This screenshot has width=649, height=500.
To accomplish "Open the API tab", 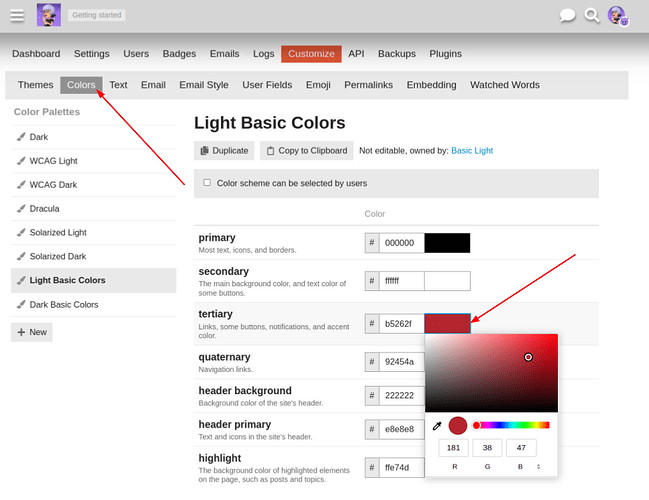I will 356,54.
